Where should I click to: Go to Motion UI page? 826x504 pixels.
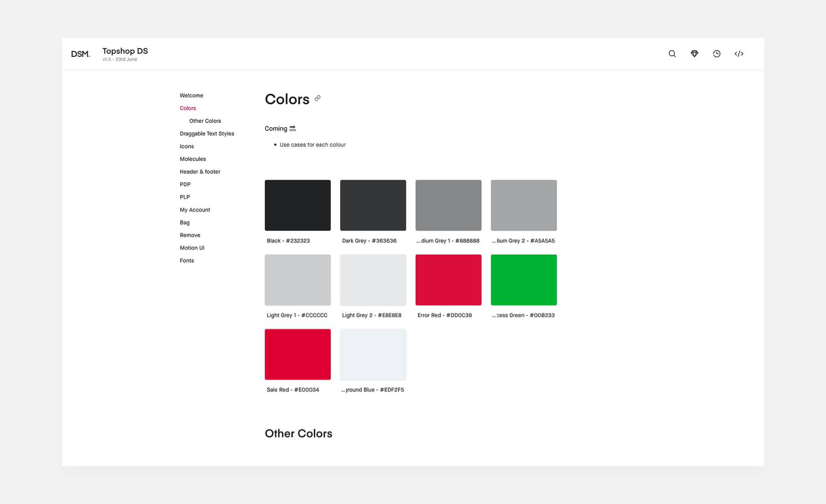pos(192,248)
